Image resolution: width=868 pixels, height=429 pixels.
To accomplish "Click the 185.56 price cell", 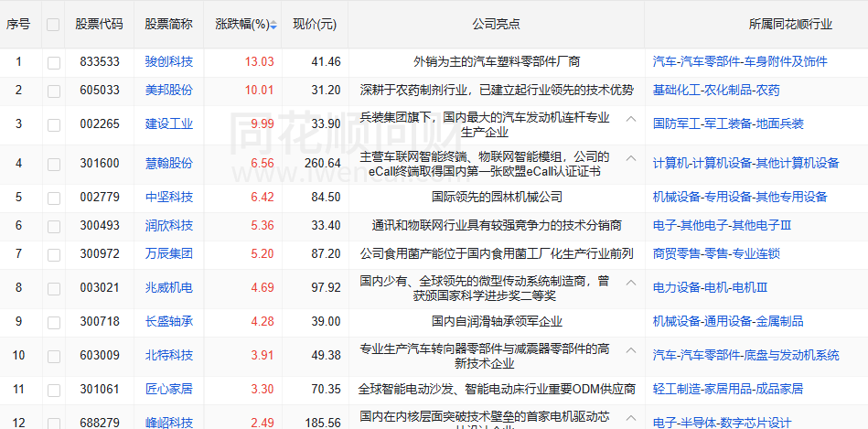I will pos(323,423).
